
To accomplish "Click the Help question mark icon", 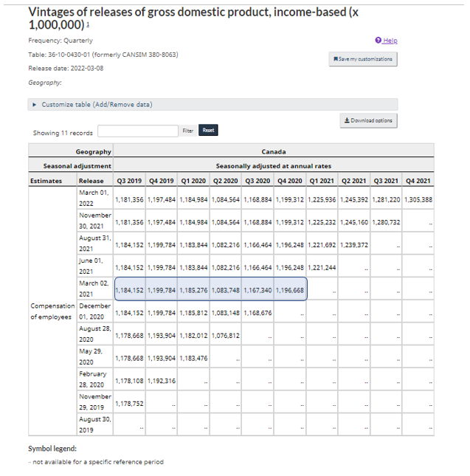I will pyautogui.click(x=378, y=41).
